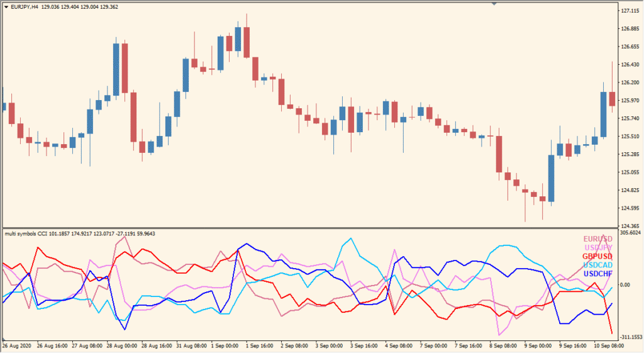
Task: Click the 1 Sep 00:00 time label
Action: click(x=225, y=346)
